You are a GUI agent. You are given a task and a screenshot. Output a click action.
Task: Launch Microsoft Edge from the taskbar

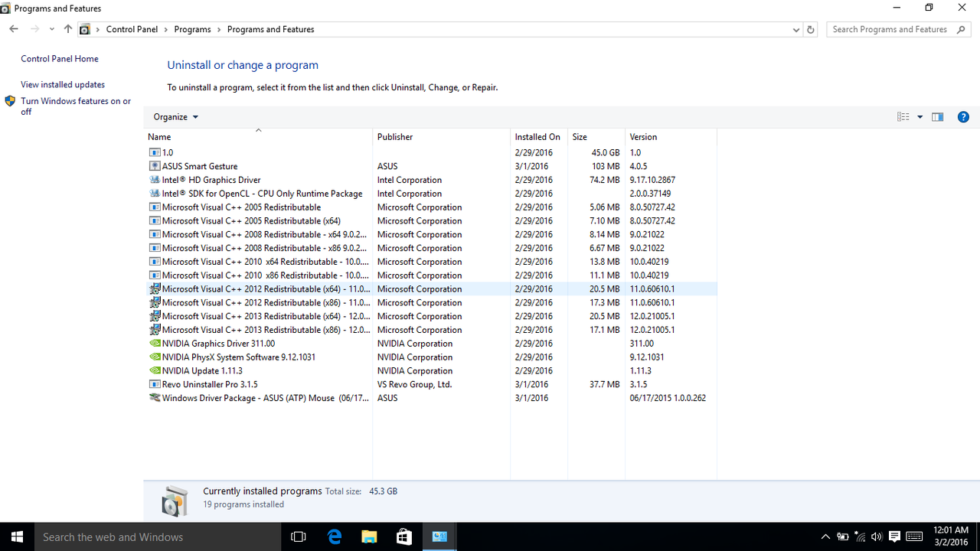point(335,536)
